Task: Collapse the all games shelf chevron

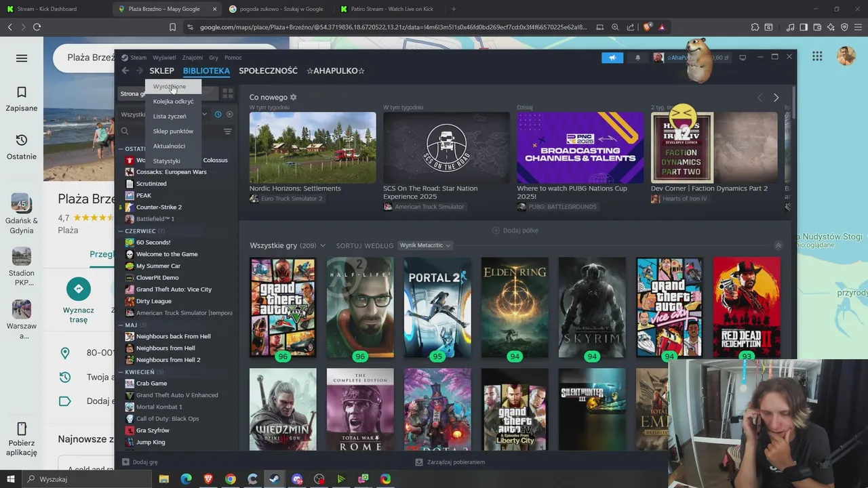Action: pyautogui.click(x=778, y=245)
